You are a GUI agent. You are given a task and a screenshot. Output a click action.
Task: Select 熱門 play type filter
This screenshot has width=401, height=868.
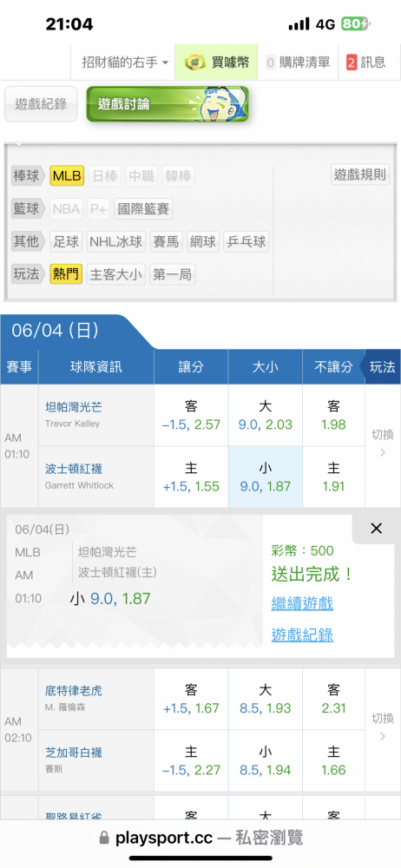coord(66,274)
